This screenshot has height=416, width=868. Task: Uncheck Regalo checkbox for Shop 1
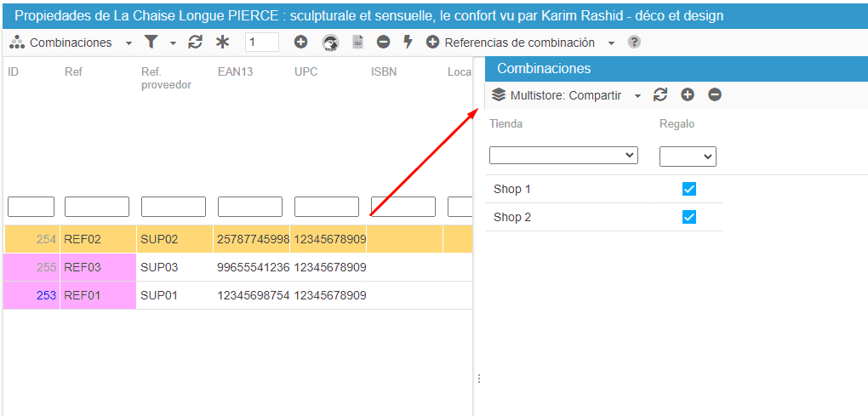[689, 189]
